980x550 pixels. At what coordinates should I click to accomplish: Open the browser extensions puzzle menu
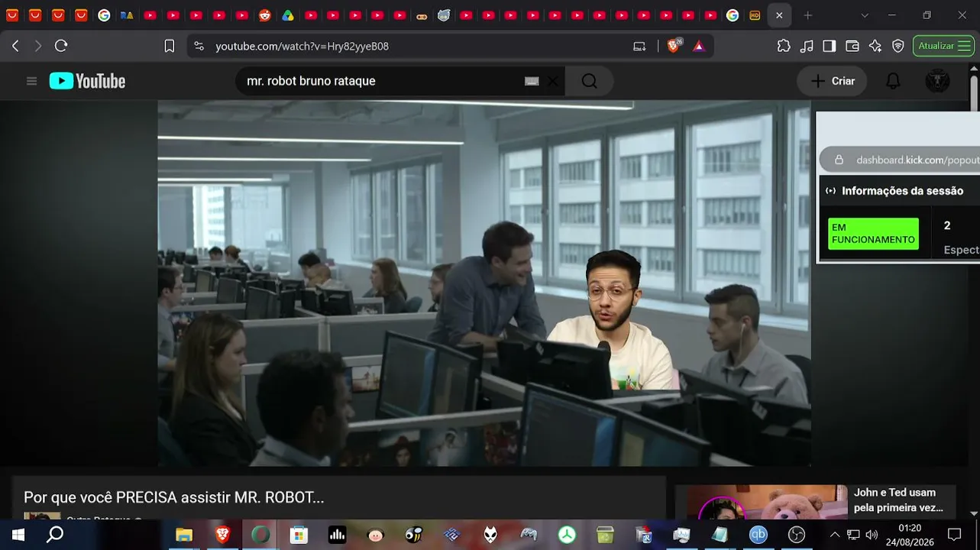click(784, 46)
